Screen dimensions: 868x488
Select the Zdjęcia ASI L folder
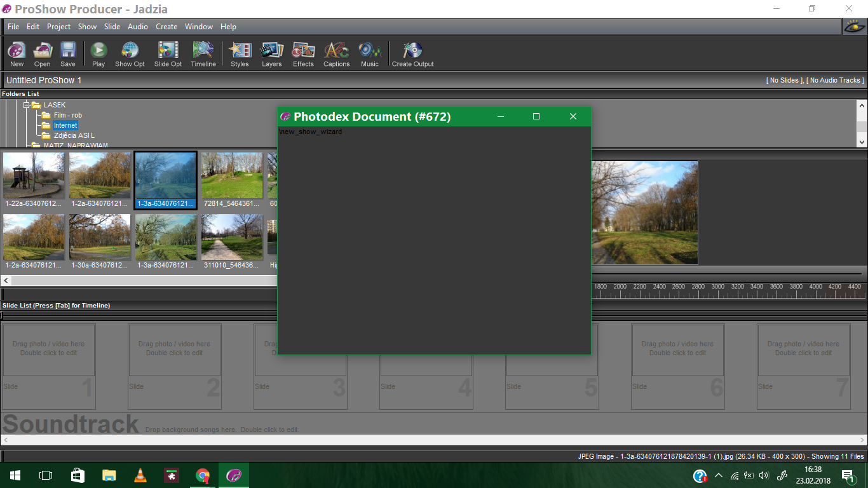pos(73,135)
